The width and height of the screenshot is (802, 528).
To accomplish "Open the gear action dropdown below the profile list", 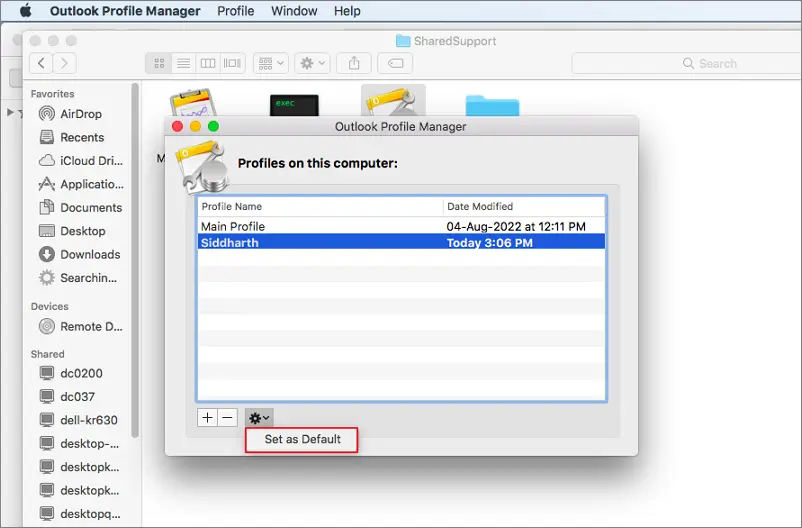I will [x=259, y=418].
